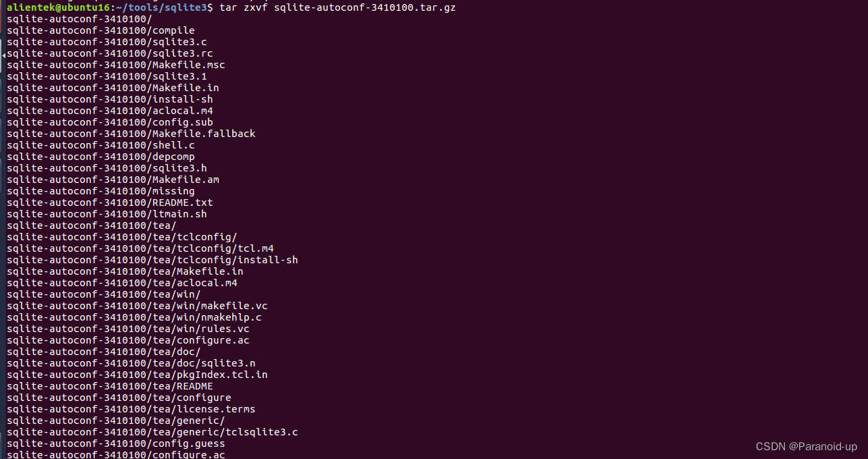Click the Makefile.fallback output line
The image size is (868, 459).
tap(131, 134)
